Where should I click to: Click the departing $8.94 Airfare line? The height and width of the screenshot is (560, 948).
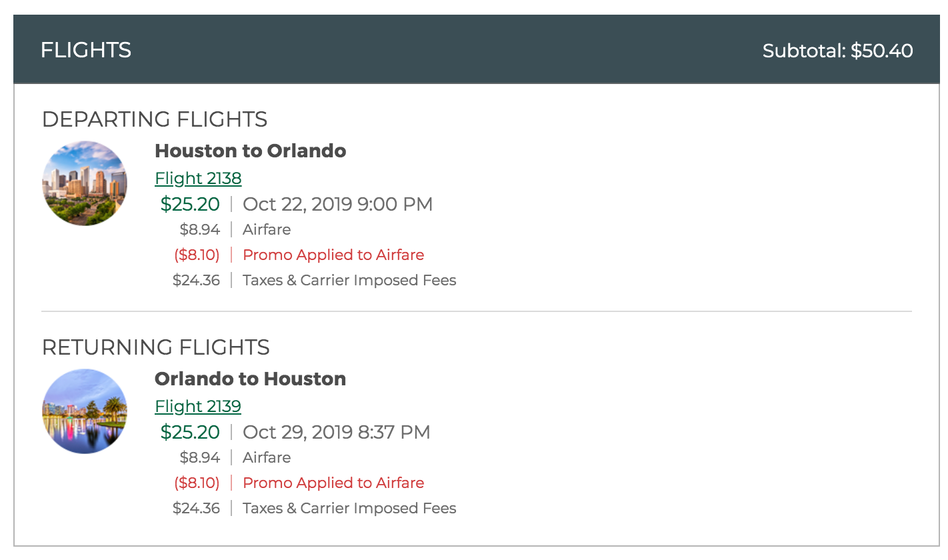pyautogui.click(x=235, y=229)
